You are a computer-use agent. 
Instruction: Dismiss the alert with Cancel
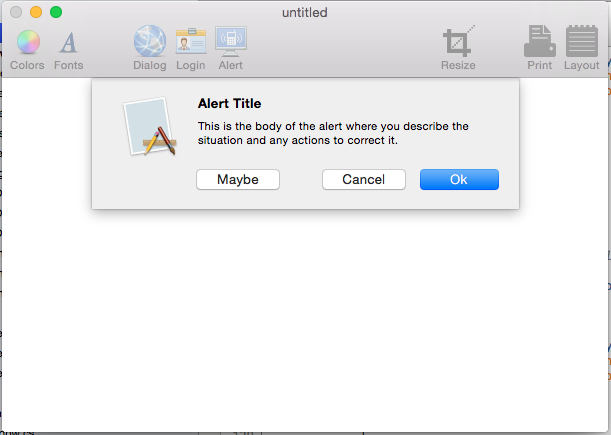click(364, 180)
